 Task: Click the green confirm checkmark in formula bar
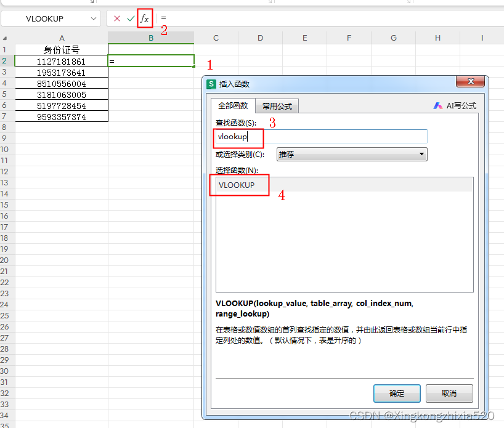point(131,18)
